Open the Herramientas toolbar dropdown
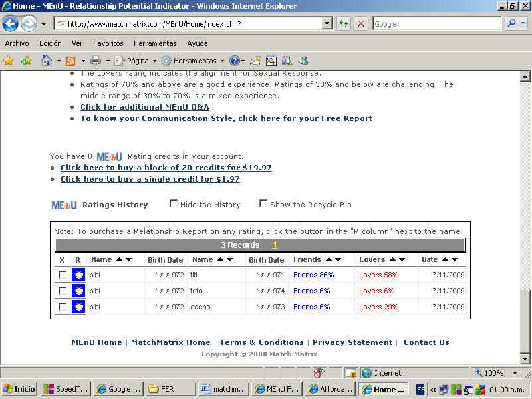The width and height of the screenshot is (532, 399). 193,61
